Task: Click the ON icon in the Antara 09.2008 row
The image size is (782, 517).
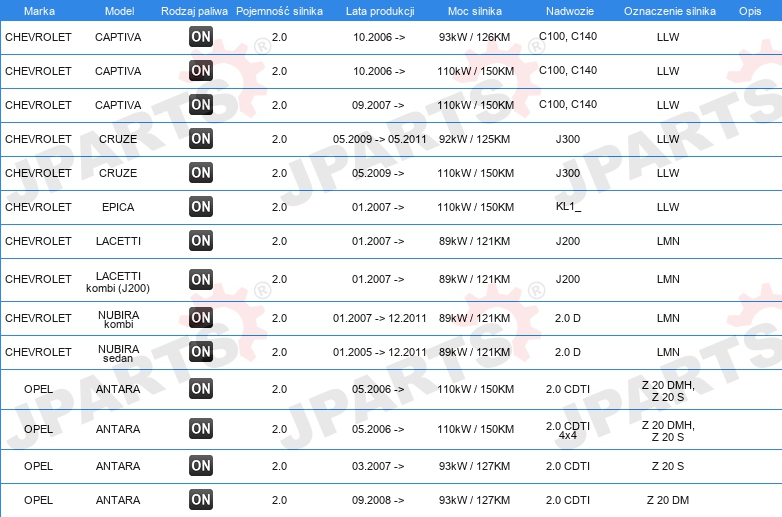Action: pyautogui.click(x=201, y=500)
